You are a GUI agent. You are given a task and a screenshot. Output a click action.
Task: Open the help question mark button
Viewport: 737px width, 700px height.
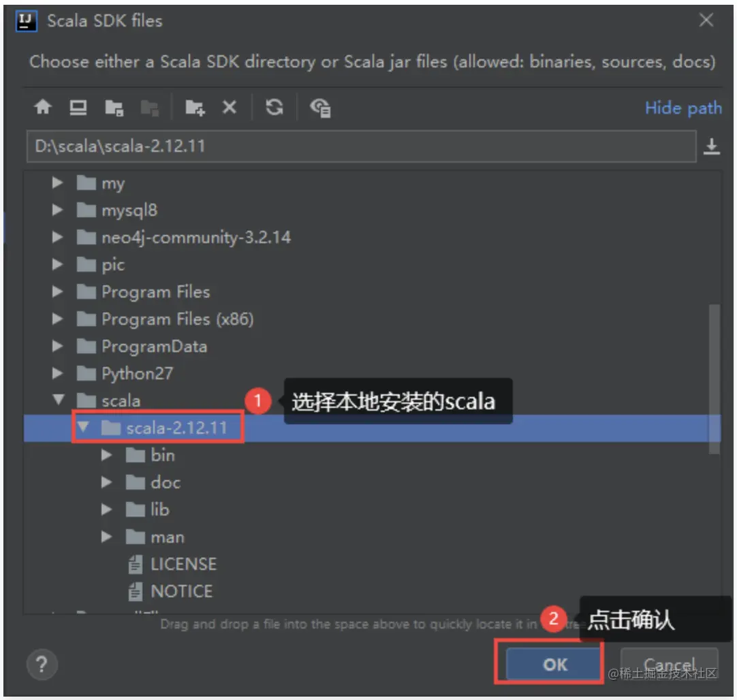(42, 665)
